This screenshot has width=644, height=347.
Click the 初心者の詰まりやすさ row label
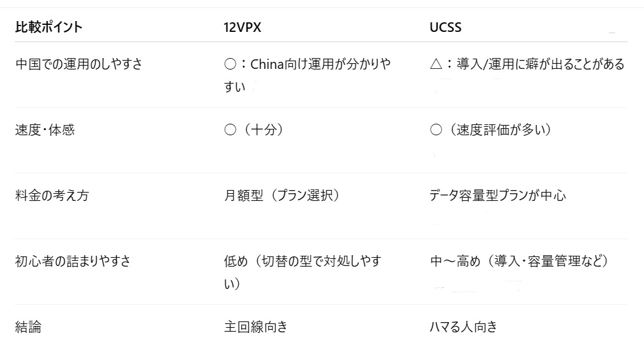pos(73,261)
